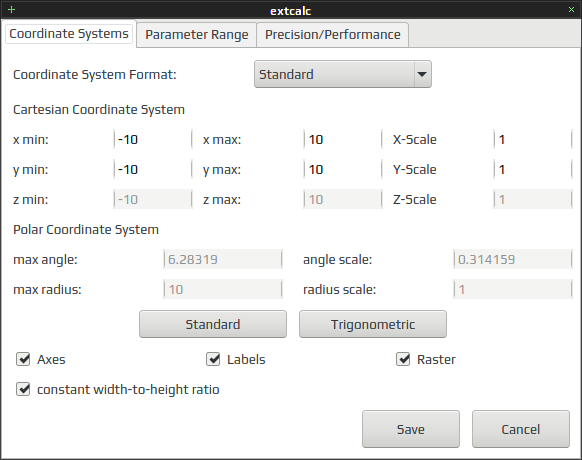Screen dimensions: 582x460
Task: Click the Cartesian Coordinate System heading
Action: click(99, 110)
